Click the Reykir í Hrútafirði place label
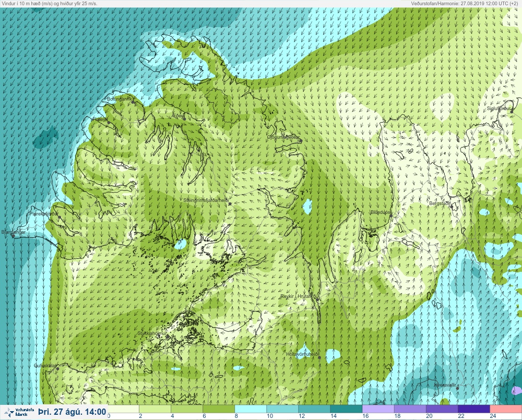Screen dimensions: 522x420 coord(300,296)
